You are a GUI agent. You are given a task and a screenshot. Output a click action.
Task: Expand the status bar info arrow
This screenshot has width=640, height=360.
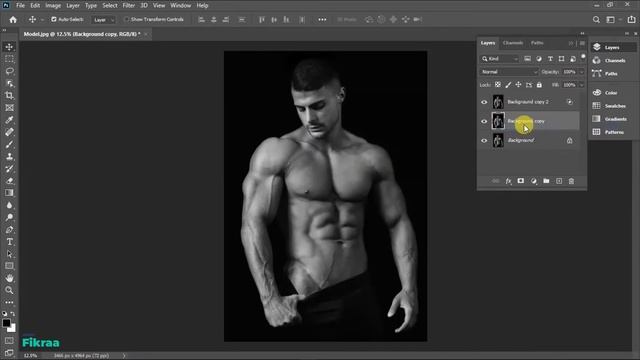[124, 356]
